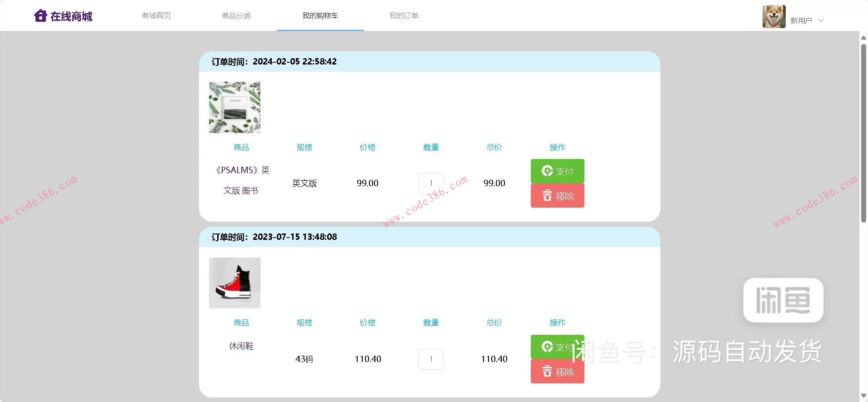Switch to 商品分类 tab
The image size is (868, 402).
[x=236, y=16]
